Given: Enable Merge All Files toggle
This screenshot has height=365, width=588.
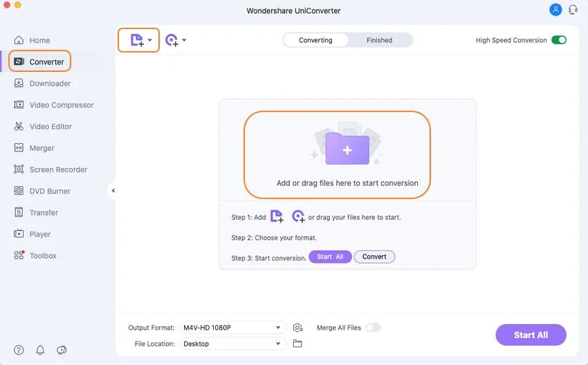Looking at the screenshot, I should 373,328.
